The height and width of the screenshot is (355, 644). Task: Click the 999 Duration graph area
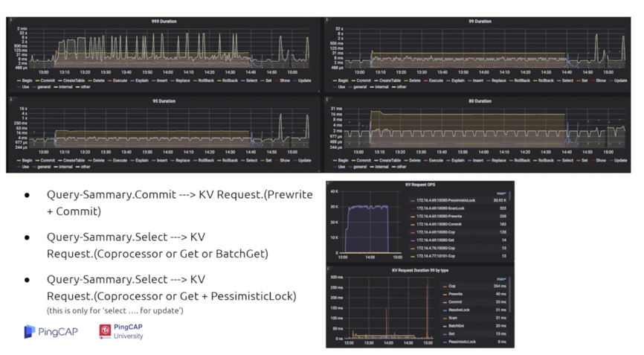point(170,47)
